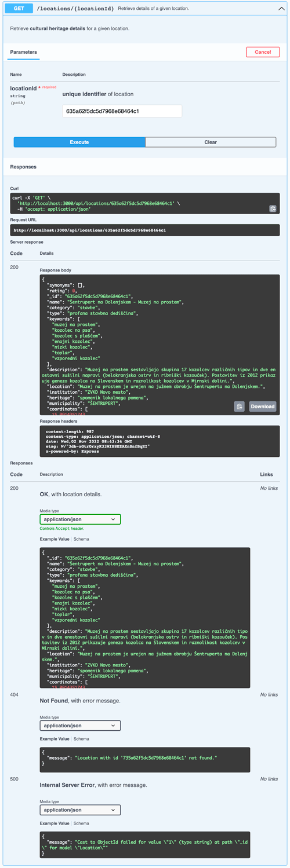Image resolution: width=290 pixels, height=868 pixels.
Task: Click the 'No links' text in the 200 row
Action: click(269, 488)
